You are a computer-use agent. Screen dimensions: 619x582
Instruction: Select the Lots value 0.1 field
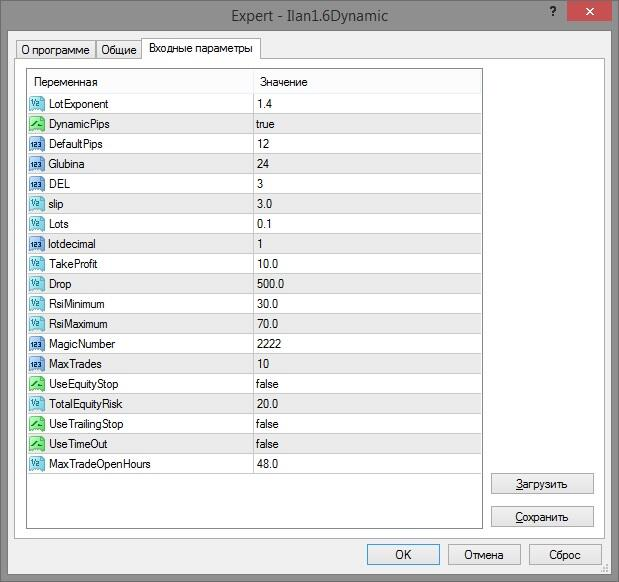pos(367,224)
